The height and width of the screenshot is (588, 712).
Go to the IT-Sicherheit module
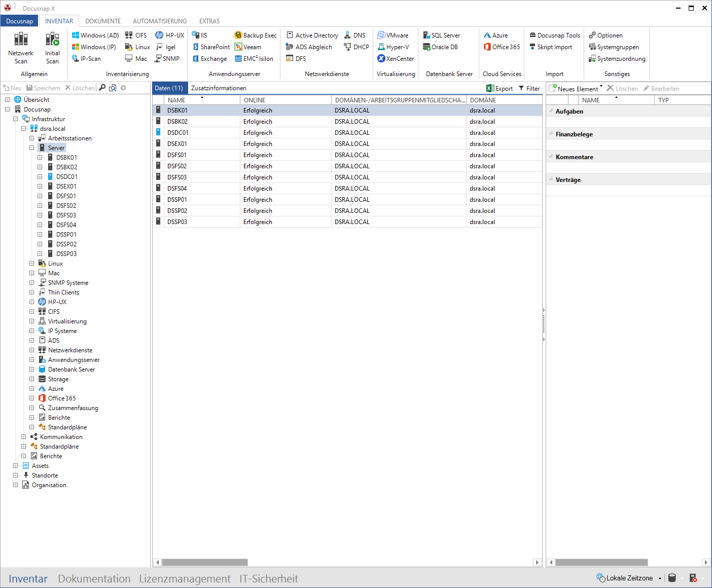coord(269,579)
